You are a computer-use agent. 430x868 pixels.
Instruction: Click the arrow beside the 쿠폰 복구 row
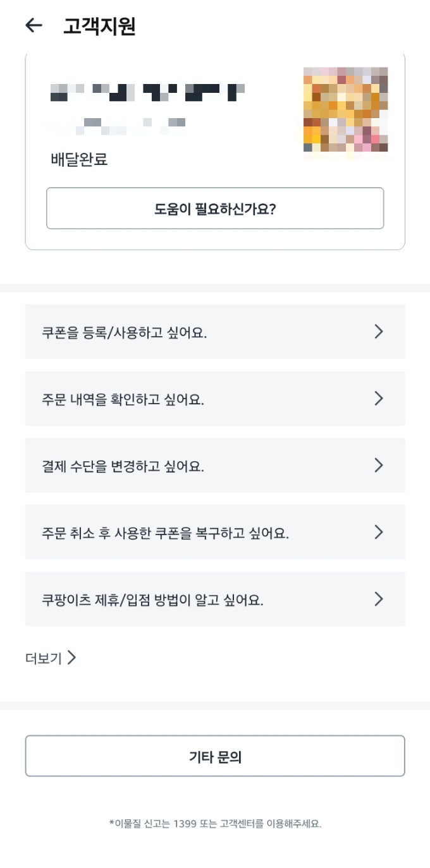tap(379, 532)
